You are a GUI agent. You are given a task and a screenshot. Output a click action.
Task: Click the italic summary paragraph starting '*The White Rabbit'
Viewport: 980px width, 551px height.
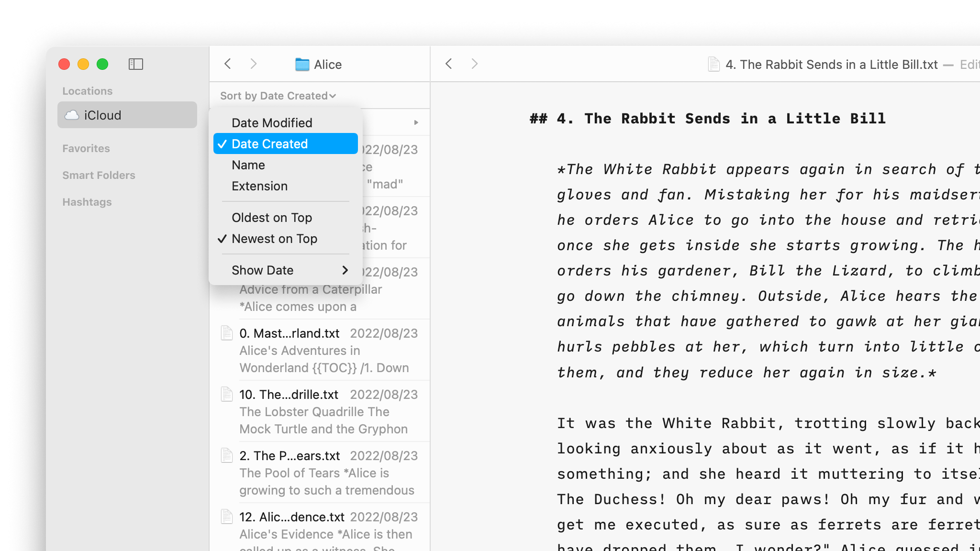point(768,271)
